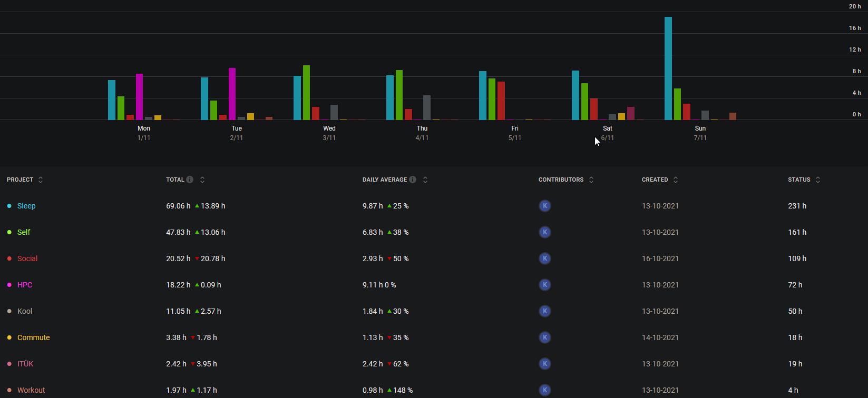Click Self status 161 h

[x=797, y=232]
